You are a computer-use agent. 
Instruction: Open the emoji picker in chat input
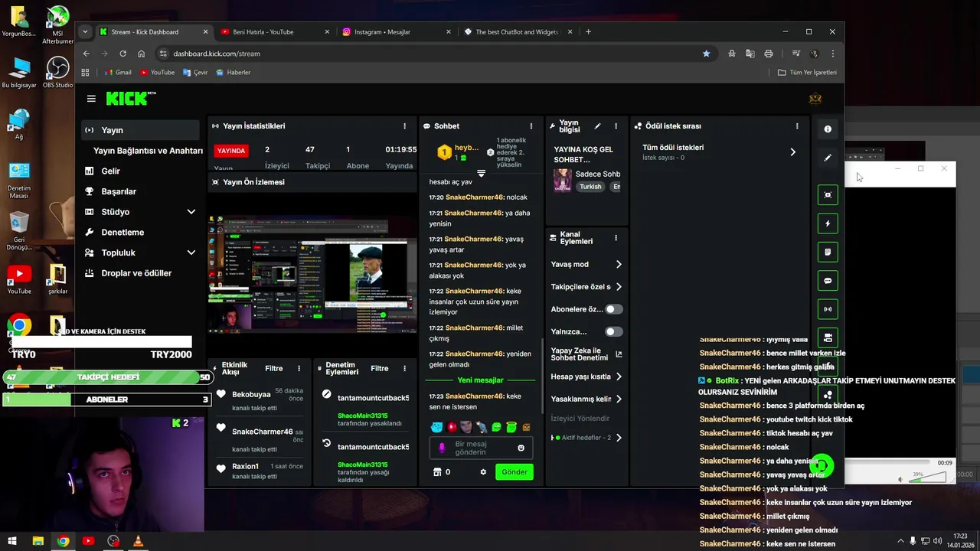click(x=521, y=448)
